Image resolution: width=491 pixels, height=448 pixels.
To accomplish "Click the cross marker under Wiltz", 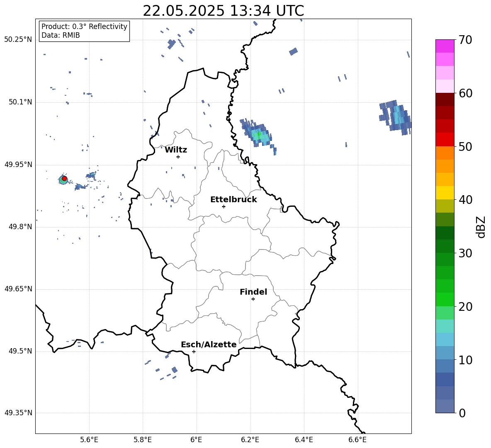I will coord(178,157).
